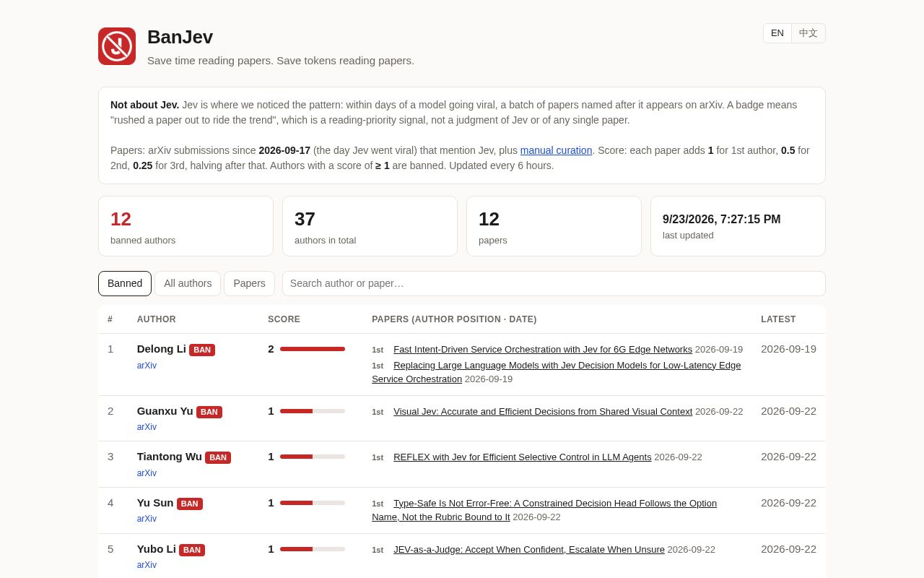Open the REFLEX with Jev paper
The image size is (924, 578).
pos(523,457)
